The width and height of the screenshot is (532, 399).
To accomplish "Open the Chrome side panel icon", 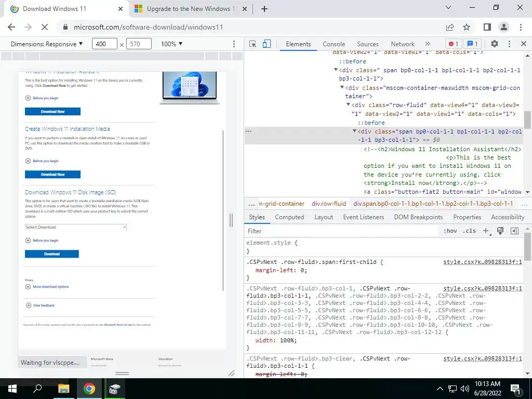I will tap(487, 27).
